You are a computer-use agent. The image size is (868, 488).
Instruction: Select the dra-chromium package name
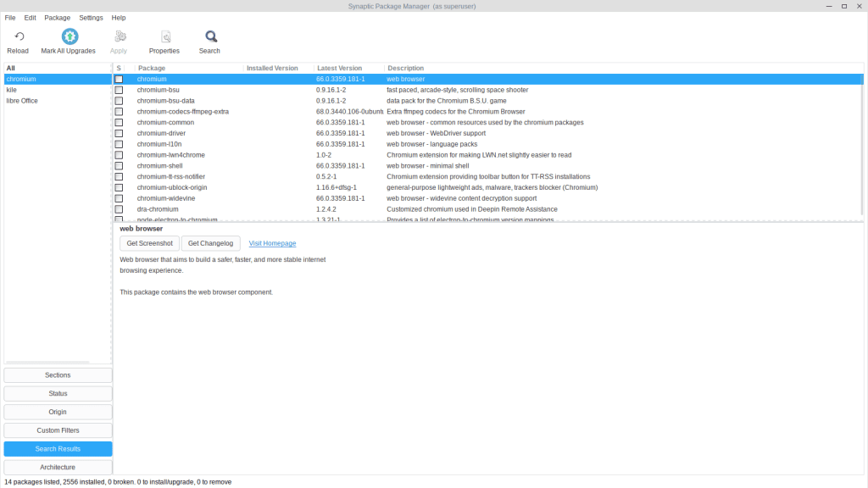click(158, 209)
